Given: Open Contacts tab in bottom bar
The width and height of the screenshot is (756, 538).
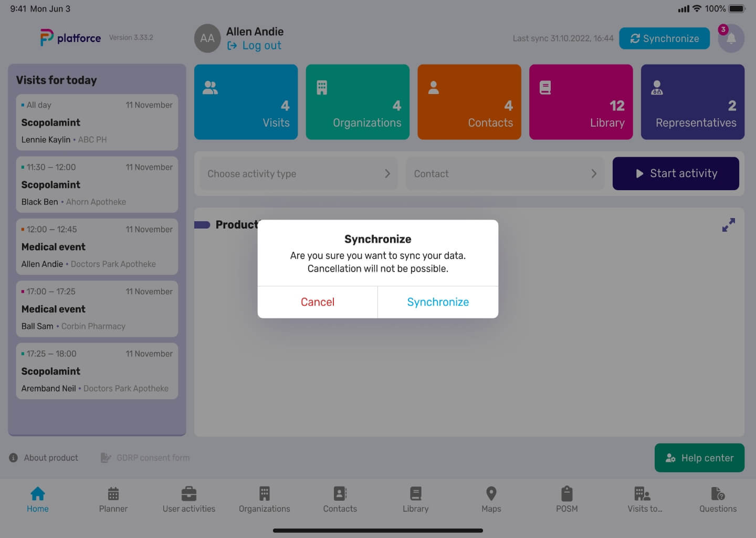Looking at the screenshot, I should pyautogui.click(x=340, y=500).
